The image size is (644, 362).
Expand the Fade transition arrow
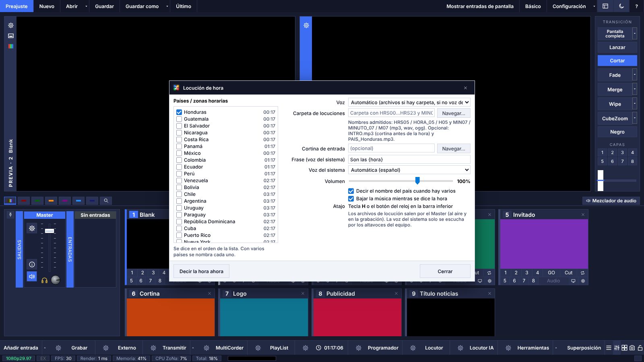tap(635, 75)
